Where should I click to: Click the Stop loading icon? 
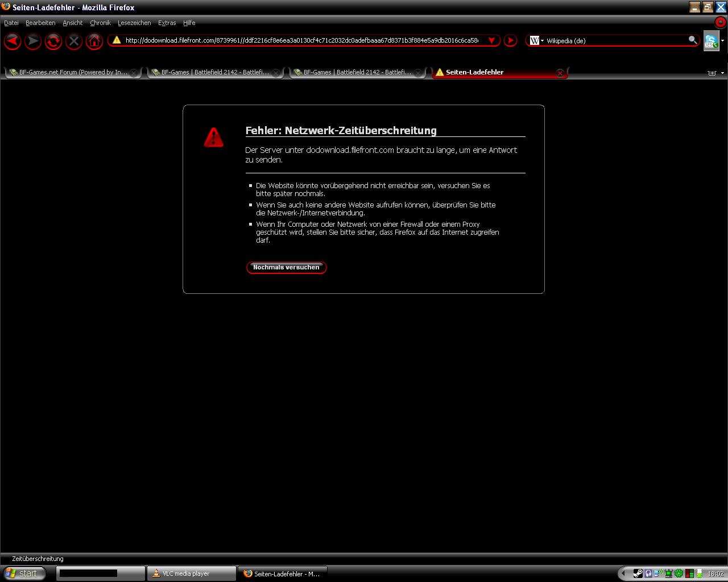coord(74,41)
